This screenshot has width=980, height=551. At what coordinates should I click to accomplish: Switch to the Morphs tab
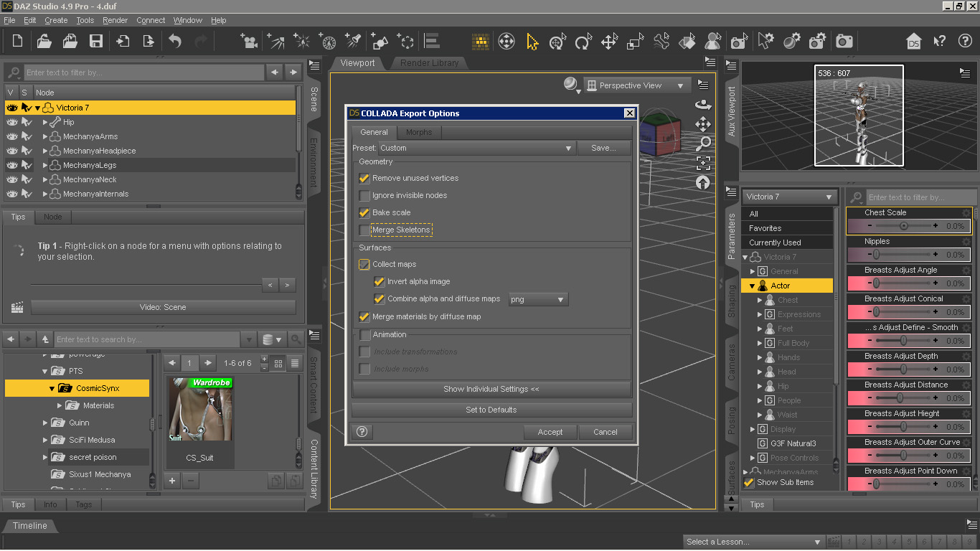[x=419, y=132]
